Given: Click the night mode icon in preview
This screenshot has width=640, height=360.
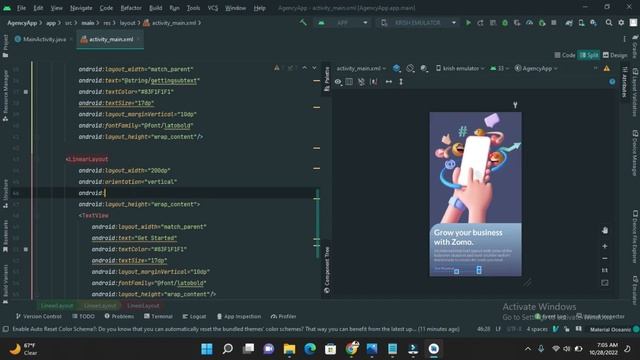Looking at the screenshot, I should coord(424,68).
